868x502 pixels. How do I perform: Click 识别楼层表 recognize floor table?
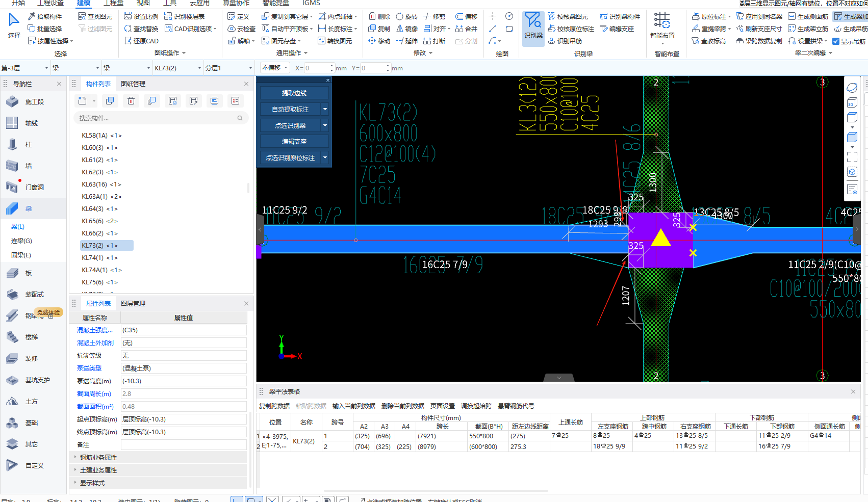(185, 16)
